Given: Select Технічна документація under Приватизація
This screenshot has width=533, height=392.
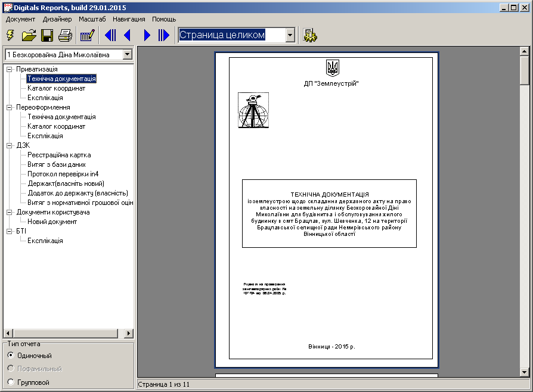Looking at the screenshot, I should click(61, 79).
